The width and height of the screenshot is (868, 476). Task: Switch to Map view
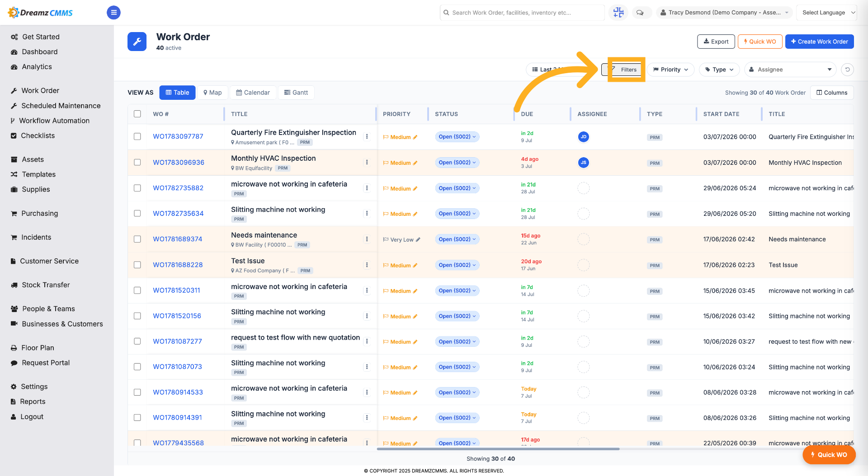pyautogui.click(x=212, y=93)
